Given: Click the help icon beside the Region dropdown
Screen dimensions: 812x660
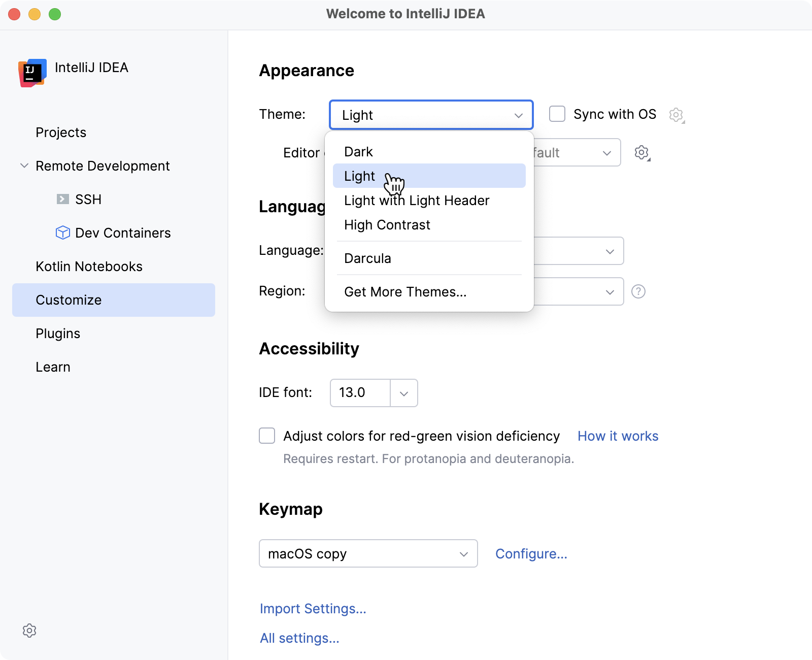Looking at the screenshot, I should (x=638, y=291).
